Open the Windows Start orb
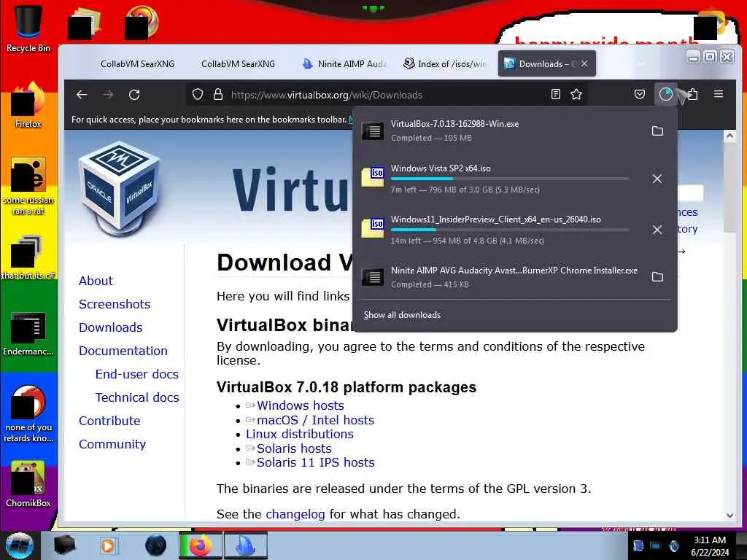Viewport: 747px width, 560px height. click(x=19, y=545)
